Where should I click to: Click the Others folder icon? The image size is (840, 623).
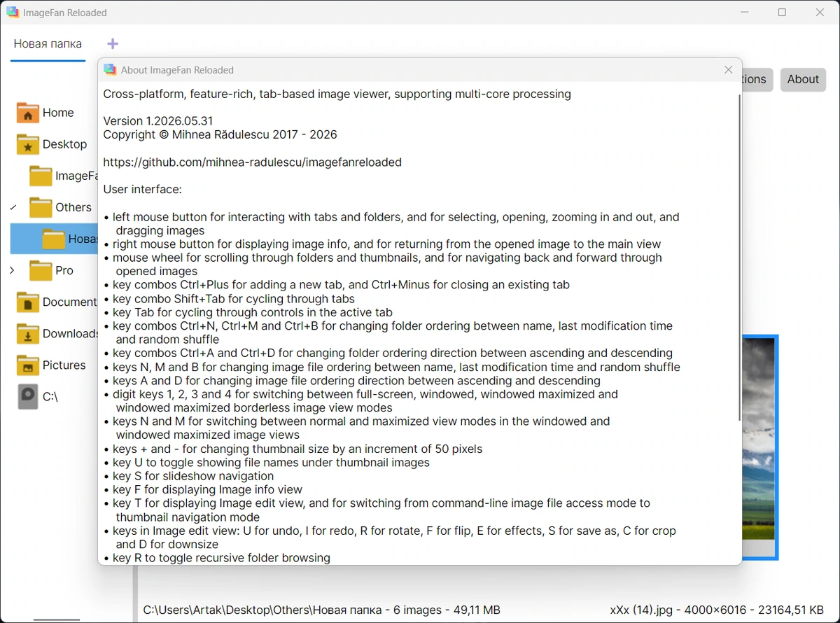[x=41, y=206]
